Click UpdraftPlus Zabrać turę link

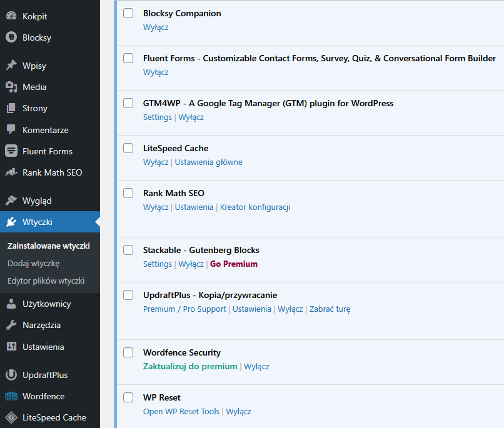330,309
